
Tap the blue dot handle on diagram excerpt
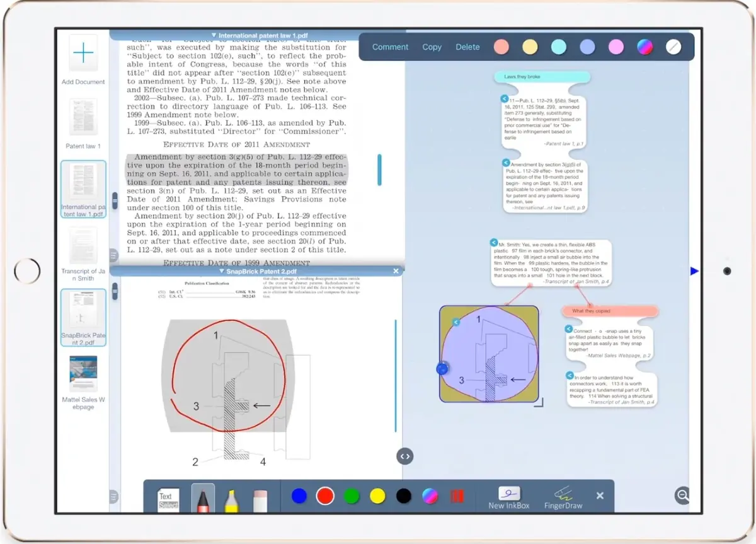(442, 369)
